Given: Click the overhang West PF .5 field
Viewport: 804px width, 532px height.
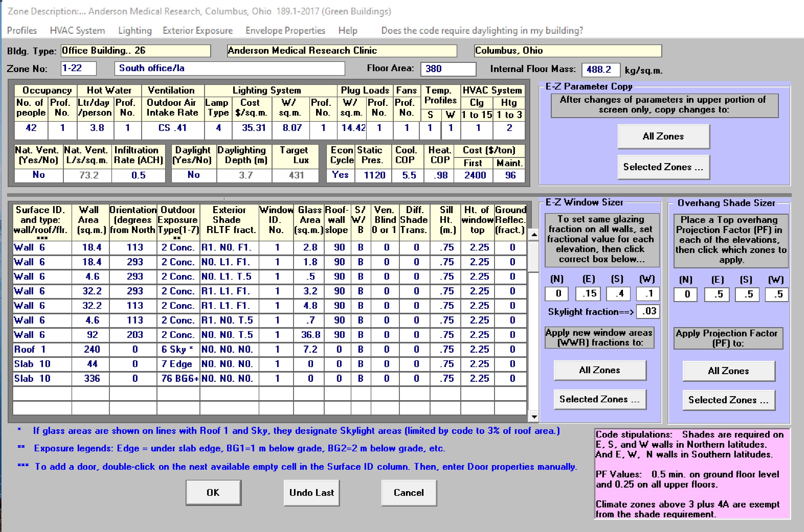Looking at the screenshot, I should (x=776, y=294).
